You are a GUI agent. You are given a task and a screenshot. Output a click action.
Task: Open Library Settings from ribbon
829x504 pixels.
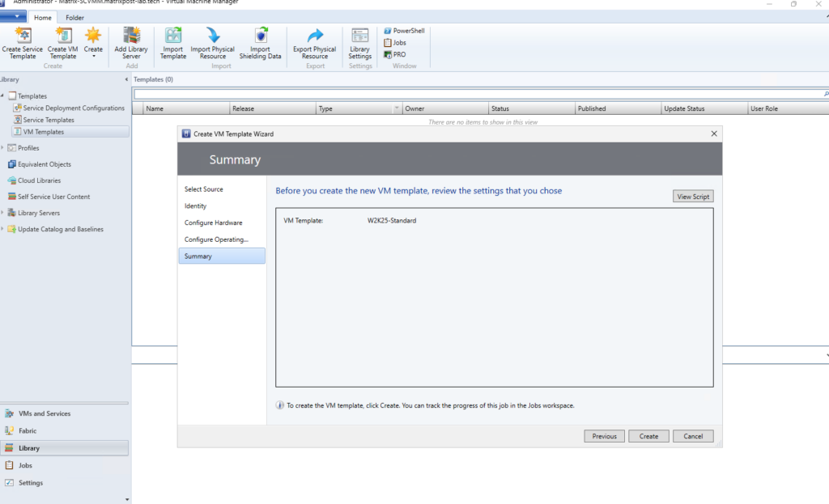pos(360,43)
